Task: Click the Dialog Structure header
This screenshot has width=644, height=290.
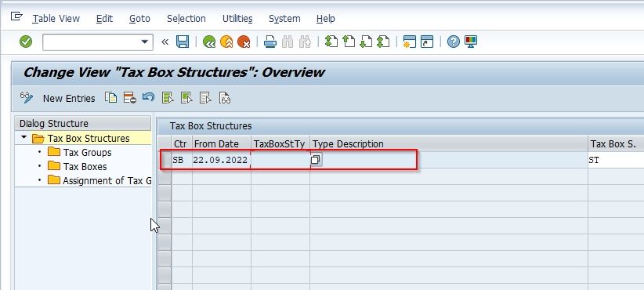Action: coord(82,123)
